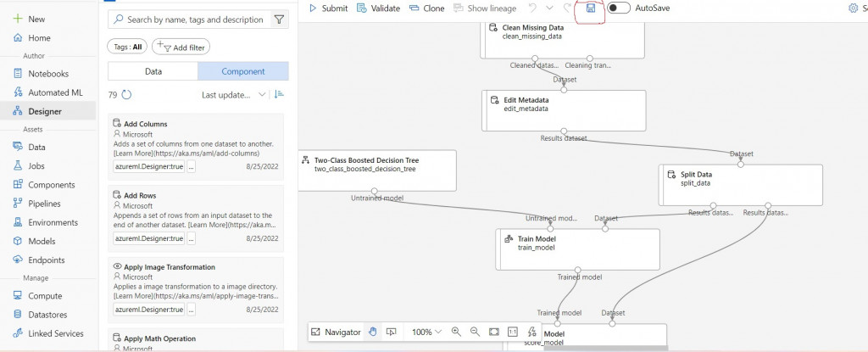Image resolution: width=868 pixels, height=352 pixels.
Task: Open Datastores in sidebar
Action: click(41, 315)
